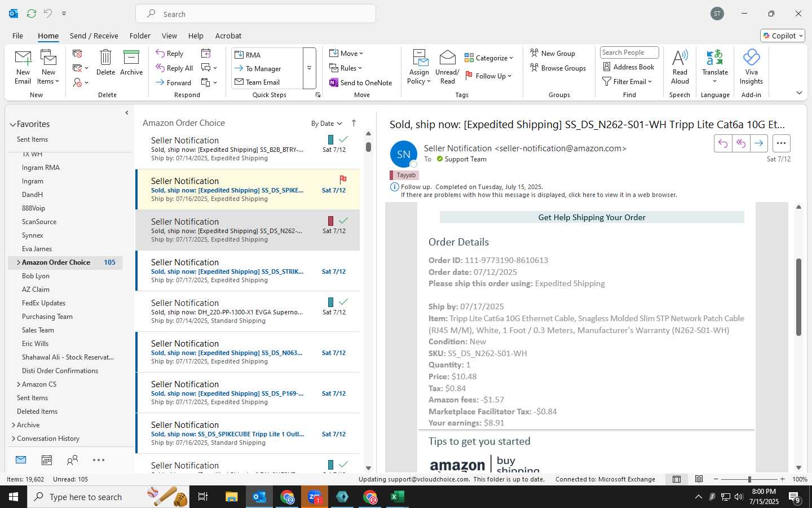The width and height of the screenshot is (812, 508).
Task: Open Purchasing Team folder
Action: (x=47, y=317)
